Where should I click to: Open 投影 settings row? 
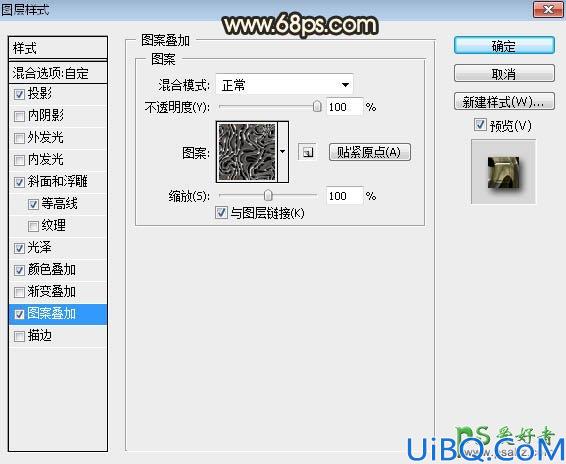[58, 94]
